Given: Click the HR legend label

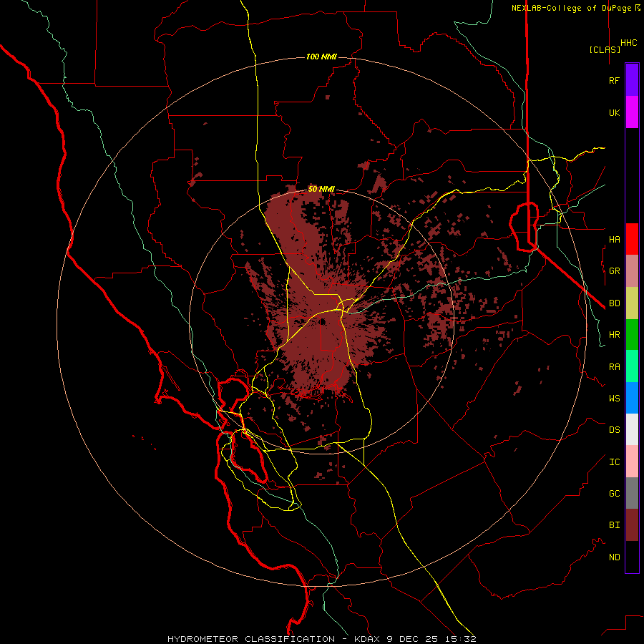Looking at the screenshot, I should [614, 335].
